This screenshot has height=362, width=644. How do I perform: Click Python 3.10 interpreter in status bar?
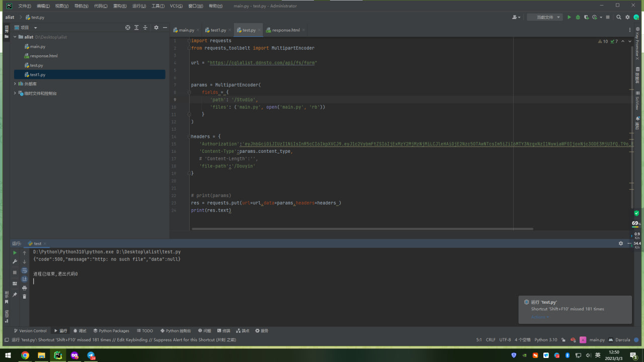coord(545,340)
